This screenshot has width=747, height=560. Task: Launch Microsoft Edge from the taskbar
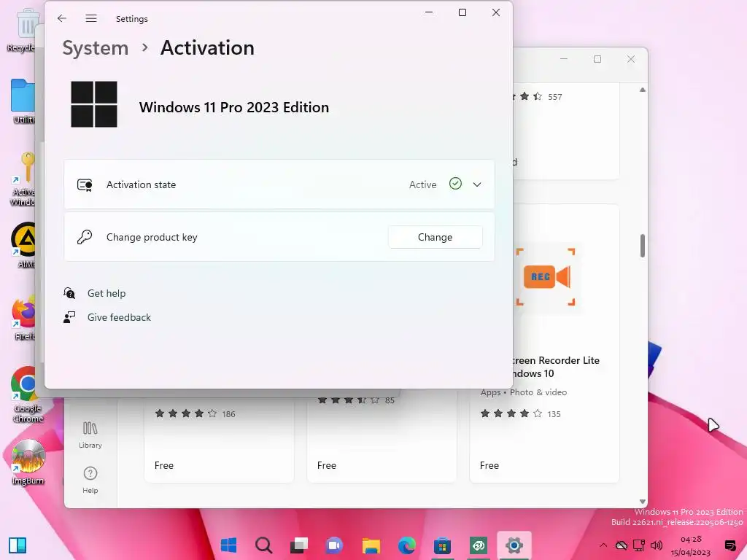coord(406,545)
